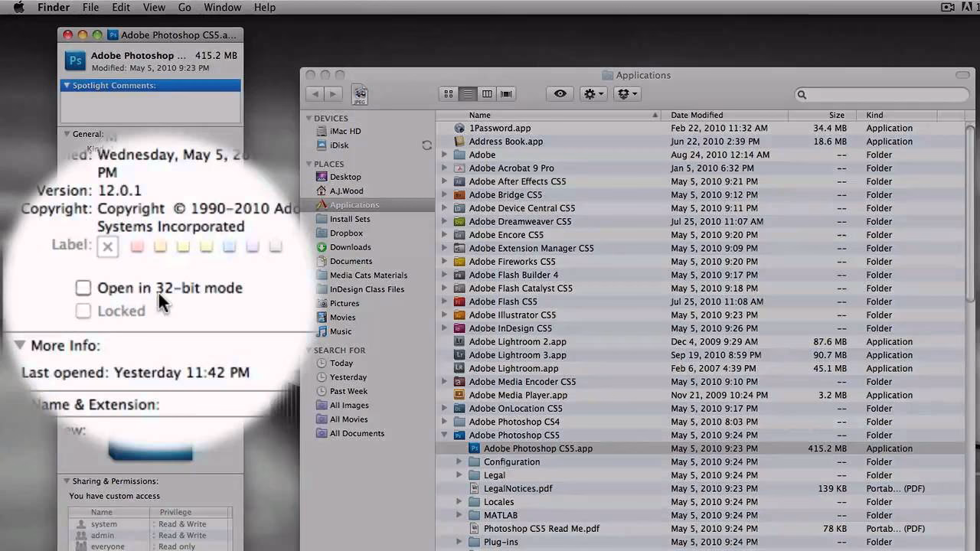The height and width of the screenshot is (551, 980).
Task: Open the View menu
Action: tap(154, 7)
